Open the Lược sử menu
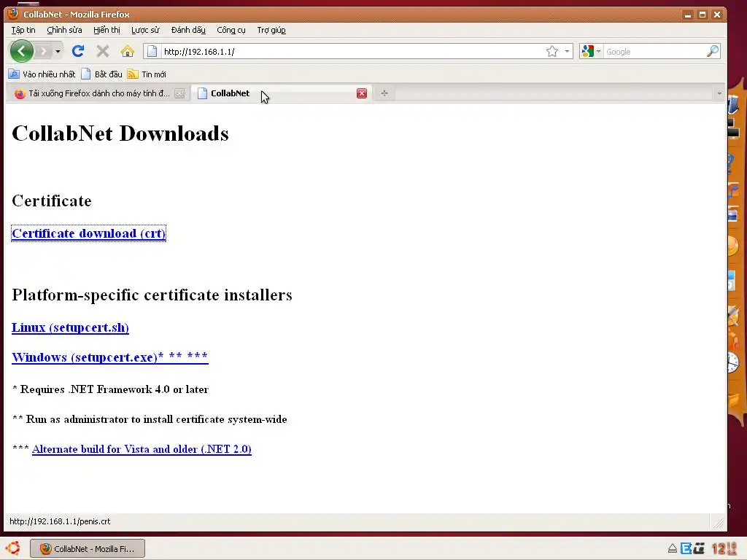Image resolution: width=747 pixels, height=560 pixels. tap(145, 30)
